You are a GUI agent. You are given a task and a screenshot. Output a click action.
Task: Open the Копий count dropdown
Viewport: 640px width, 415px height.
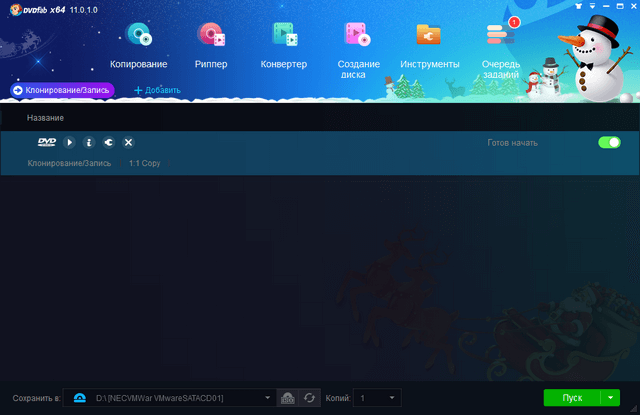coord(377,398)
